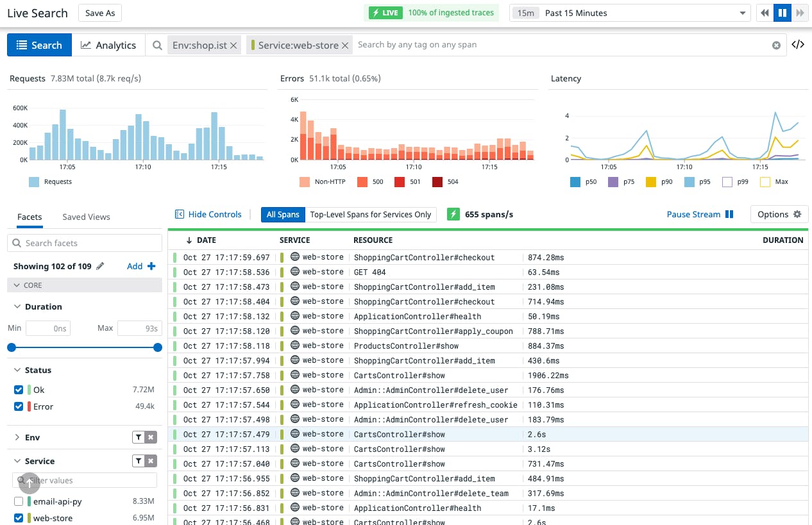812x525 pixels.
Task: Clear the Env facet filter with X icon
Action: [x=151, y=437]
